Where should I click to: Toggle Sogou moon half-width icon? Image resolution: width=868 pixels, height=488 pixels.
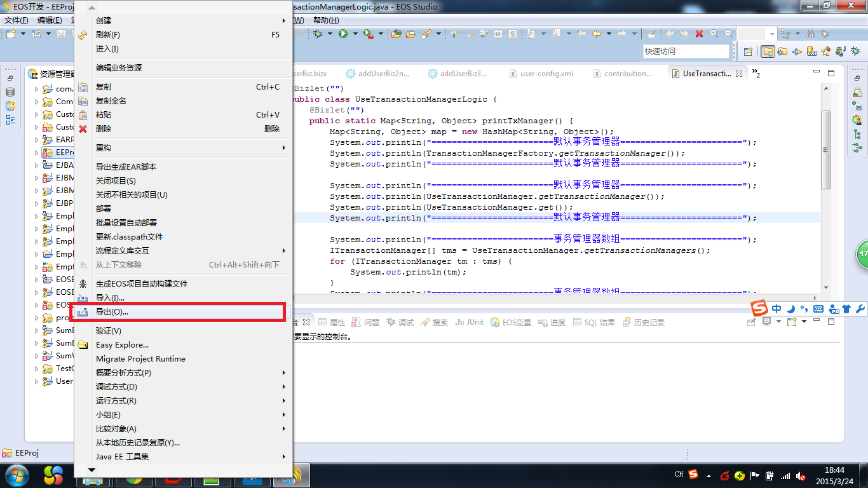click(x=790, y=309)
